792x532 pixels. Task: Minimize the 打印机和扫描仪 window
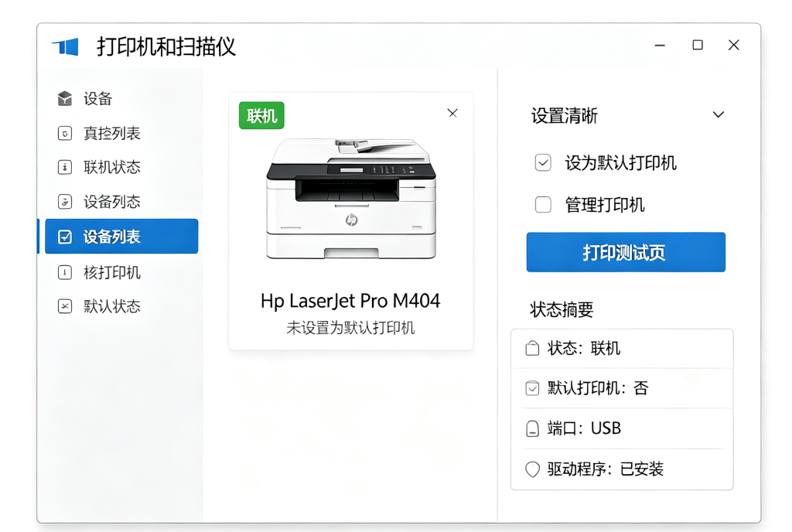point(660,46)
